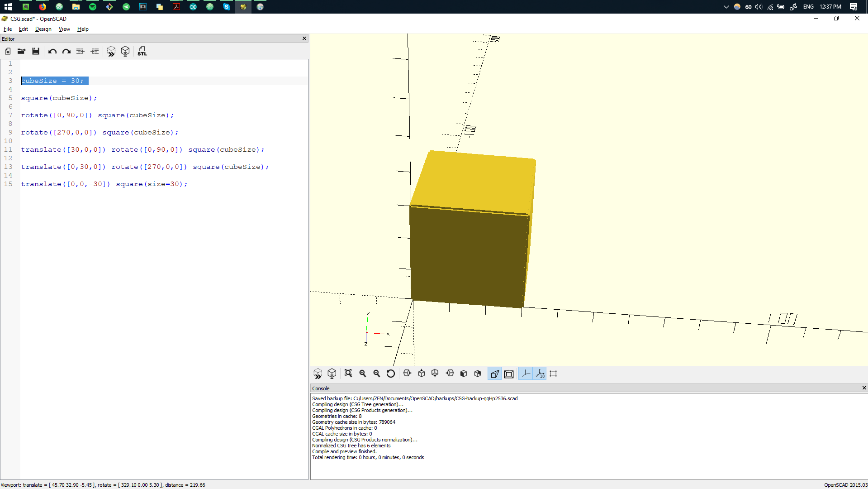This screenshot has width=868, height=489.
Task: Render the design from editor toolbar
Action: 125,51
